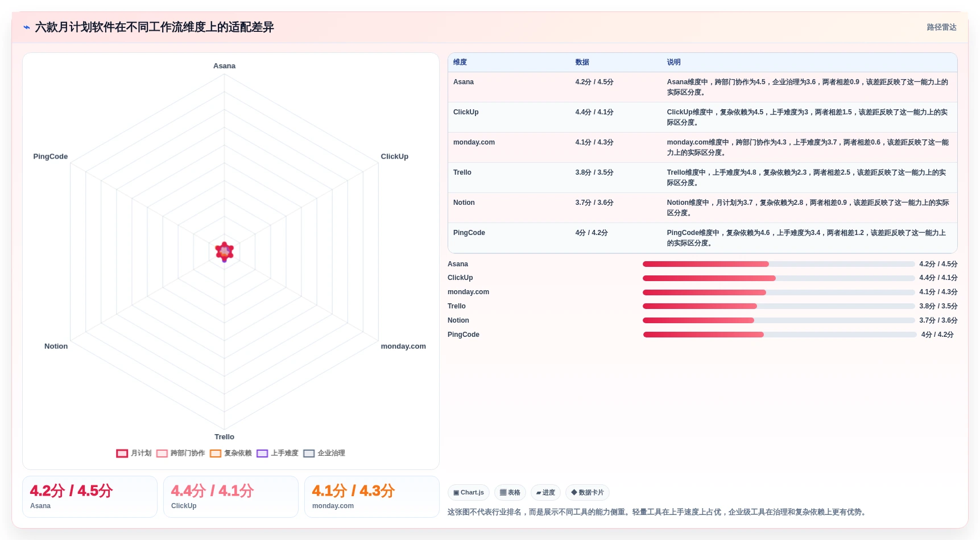The height and width of the screenshot is (540, 980).
Task: Click the 维度 column header
Action: point(460,62)
